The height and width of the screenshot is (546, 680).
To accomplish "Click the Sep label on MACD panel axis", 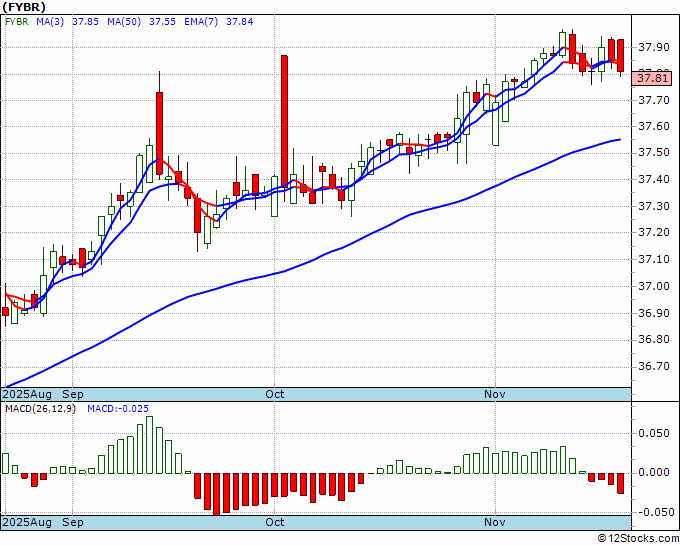I will click(73, 522).
